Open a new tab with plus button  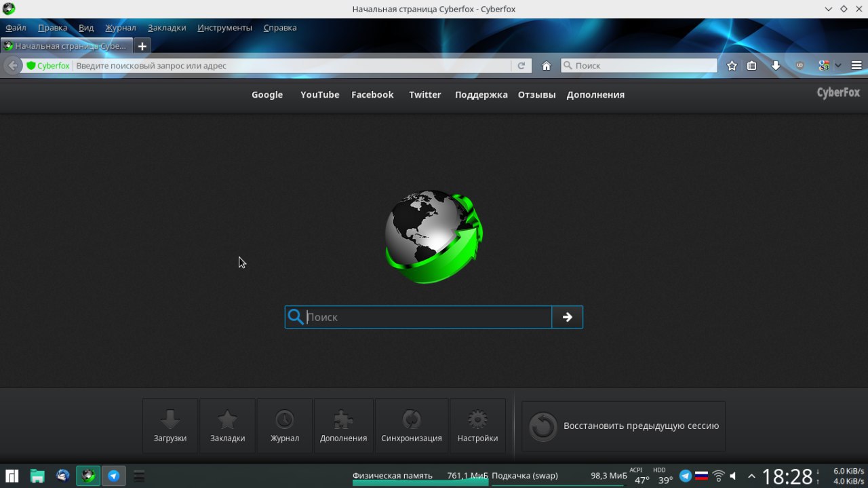[142, 46]
